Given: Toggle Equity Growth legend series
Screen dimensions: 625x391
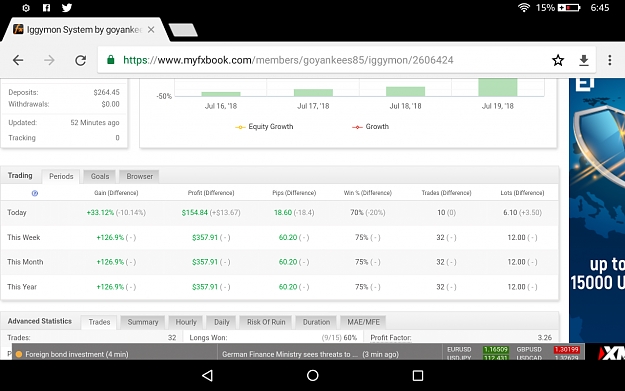Looking at the screenshot, I should [x=264, y=127].
